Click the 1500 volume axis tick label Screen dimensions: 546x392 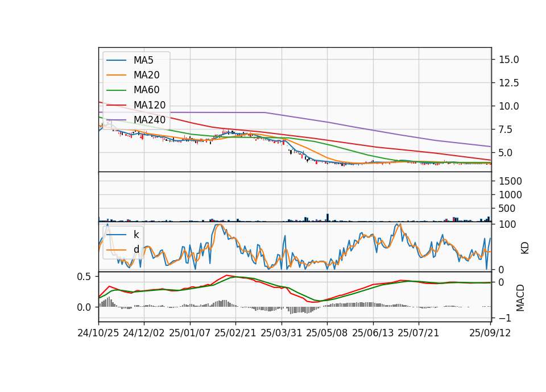click(511, 181)
